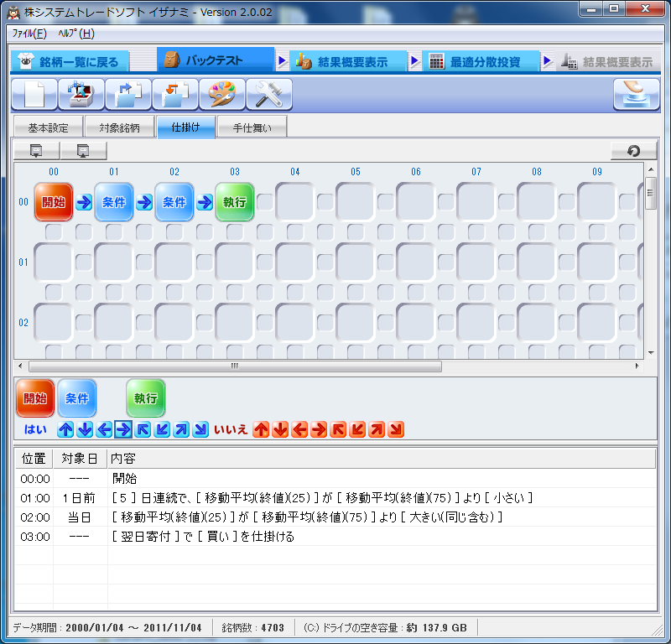671x644 pixels.
Task: Choose the red up-left diagonal arrow
Action: tap(338, 429)
